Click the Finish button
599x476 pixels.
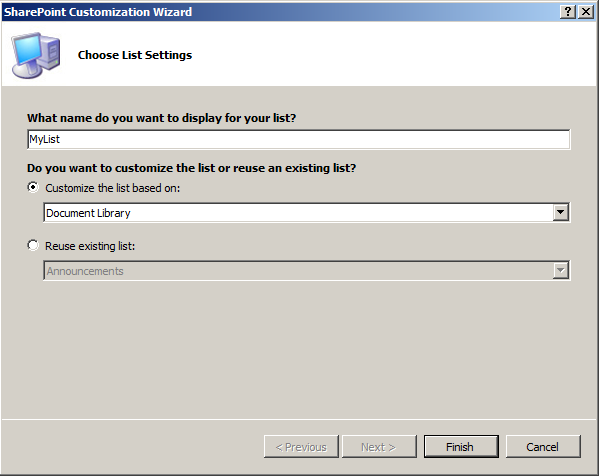tap(461, 446)
